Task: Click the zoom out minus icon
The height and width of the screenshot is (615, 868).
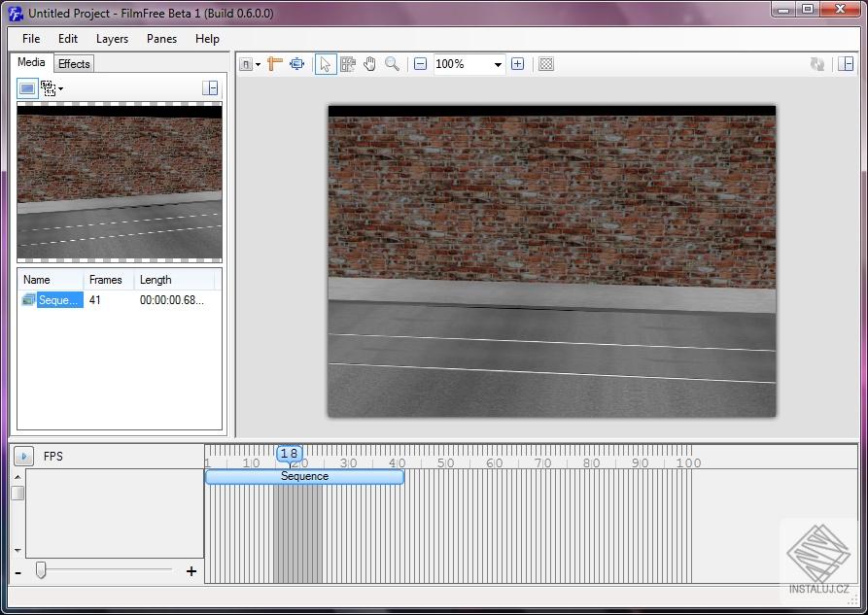Action: (x=420, y=64)
